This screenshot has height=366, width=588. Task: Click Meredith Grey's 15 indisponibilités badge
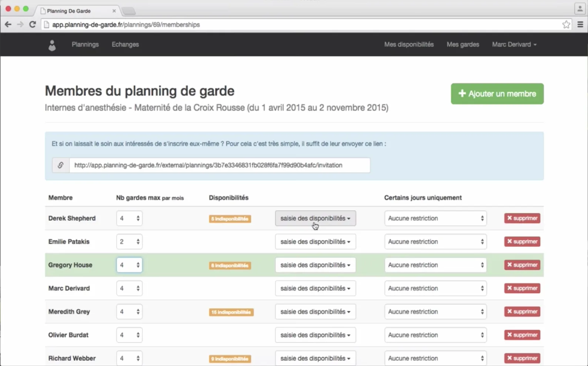pyautogui.click(x=231, y=312)
